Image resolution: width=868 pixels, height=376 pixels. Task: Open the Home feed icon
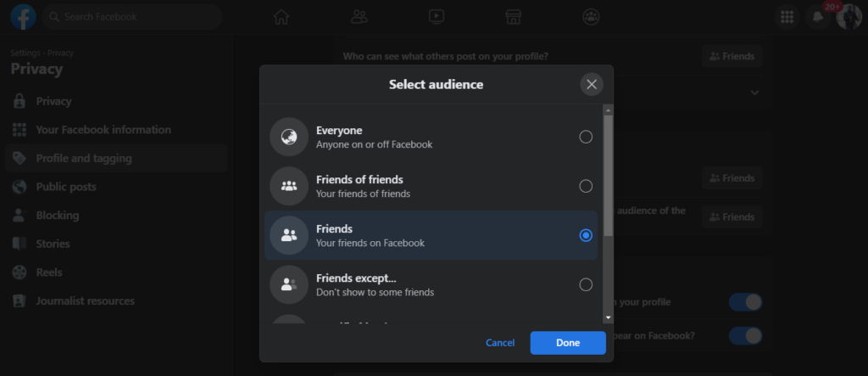point(281,17)
